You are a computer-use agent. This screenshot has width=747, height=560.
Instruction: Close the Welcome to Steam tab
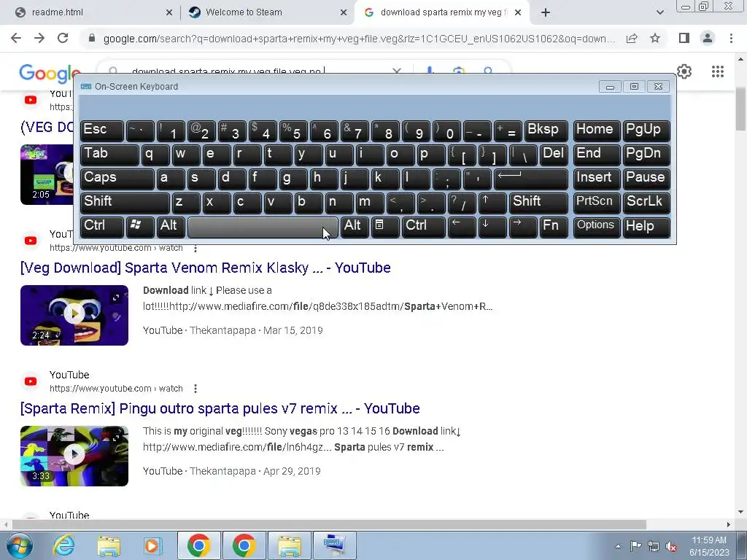[344, 13]
